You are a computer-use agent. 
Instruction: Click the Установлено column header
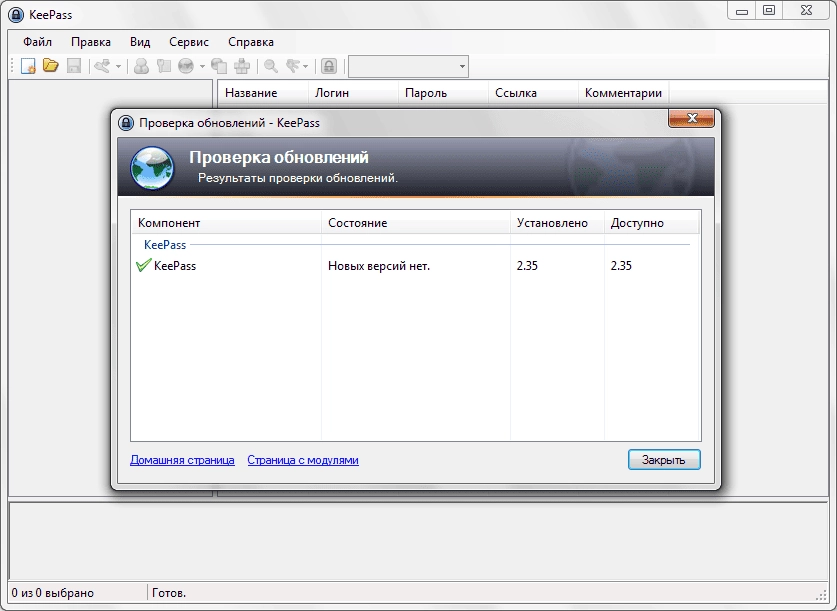coord(557,223)
